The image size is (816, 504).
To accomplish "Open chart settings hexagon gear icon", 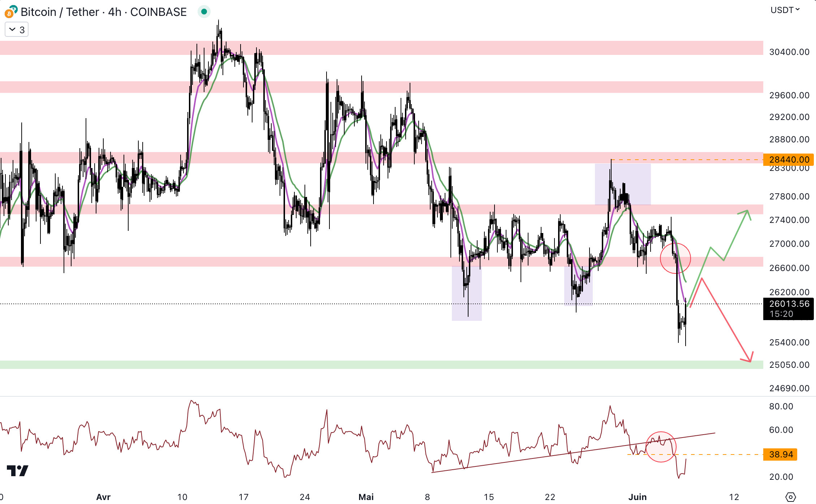I will click(x=790, y=497).
